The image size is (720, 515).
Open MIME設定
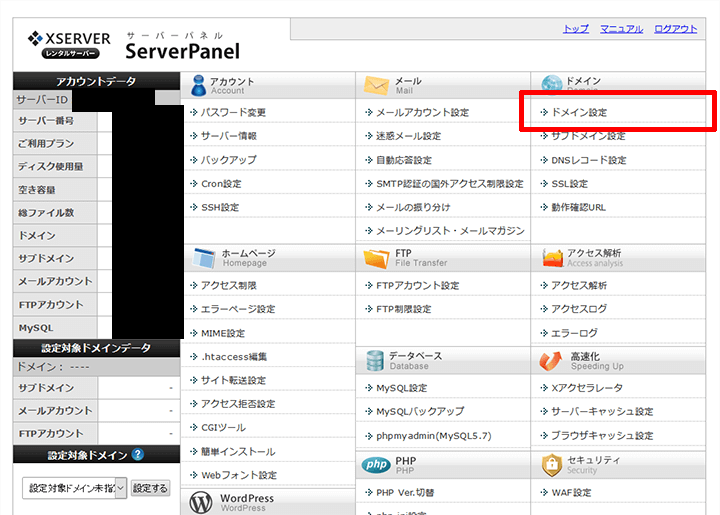[x=223, y=333]
